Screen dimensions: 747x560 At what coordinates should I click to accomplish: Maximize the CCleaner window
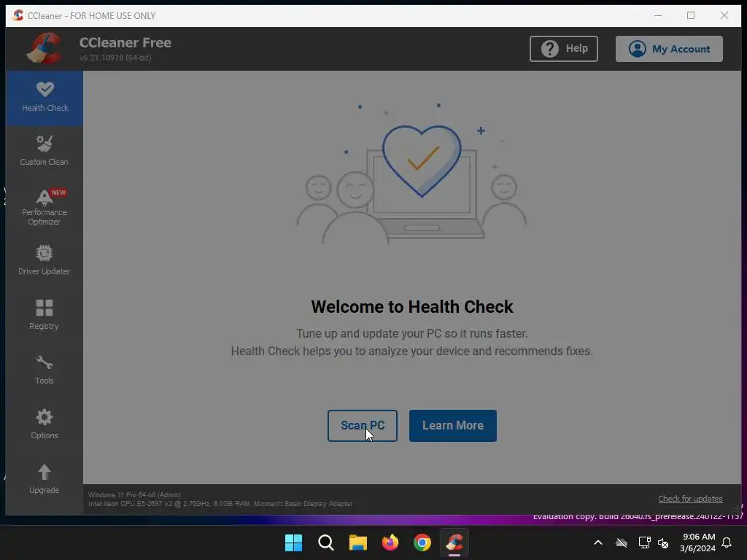691,15
